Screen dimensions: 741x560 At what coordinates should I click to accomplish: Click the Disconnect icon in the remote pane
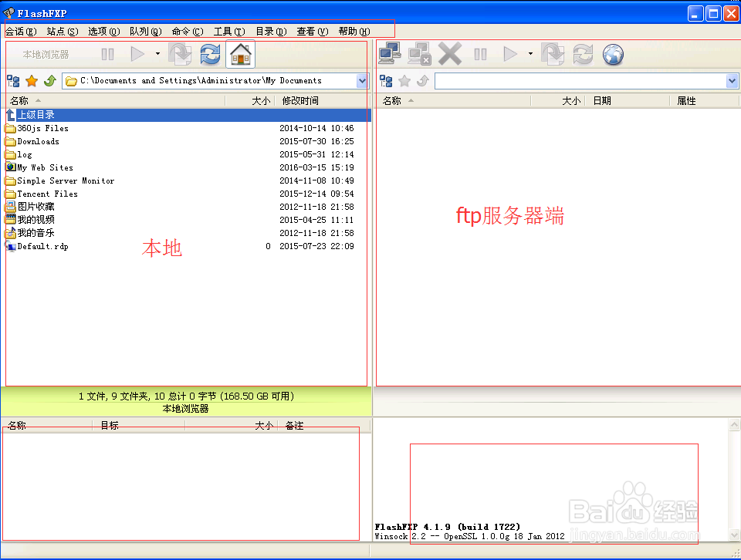420,54
